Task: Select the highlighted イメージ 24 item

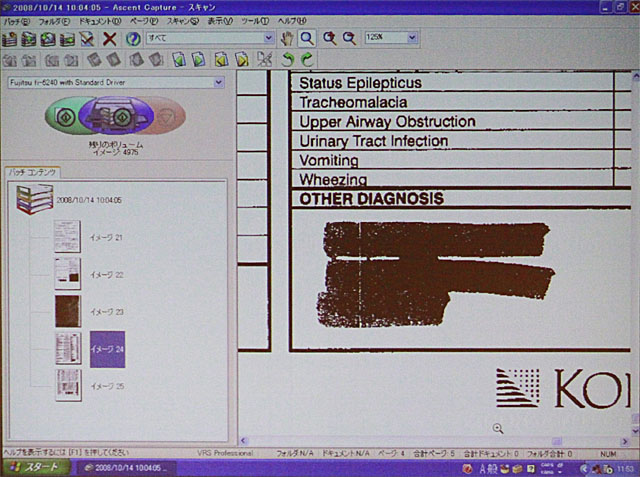Action: coord(107,349)
